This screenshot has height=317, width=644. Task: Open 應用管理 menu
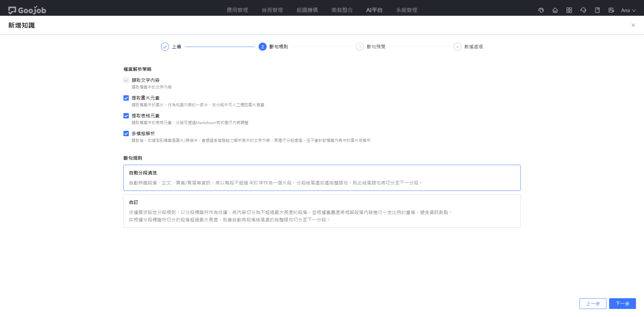point(237,10)
